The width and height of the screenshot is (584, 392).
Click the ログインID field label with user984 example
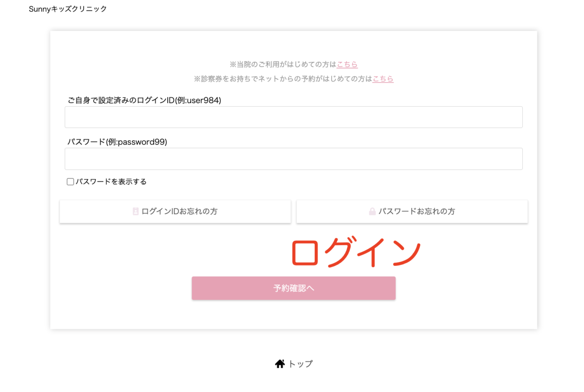(144, 101)
